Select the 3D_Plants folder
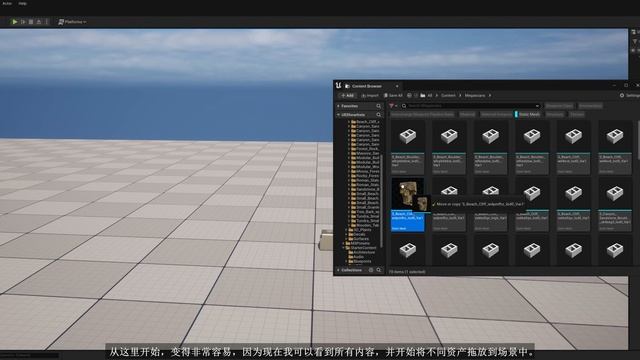This screenshot has height=360, width=640. 360,230
